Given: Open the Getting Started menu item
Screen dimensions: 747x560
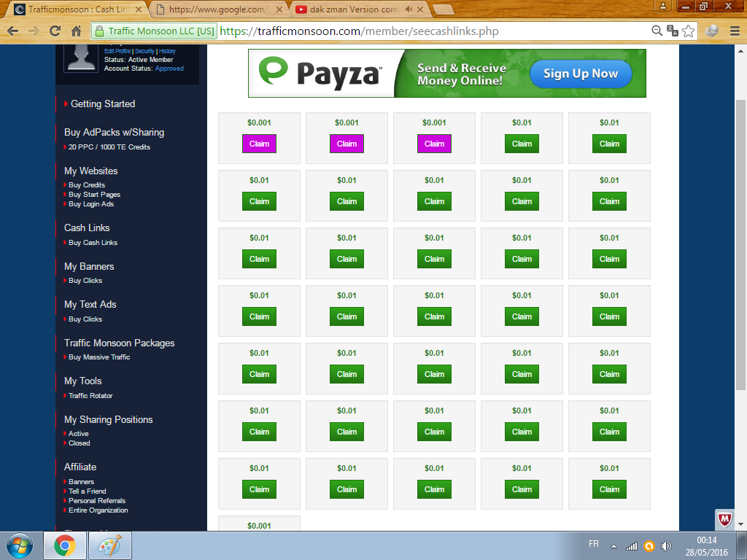Looking at the screenshot, I should point(103,104).
